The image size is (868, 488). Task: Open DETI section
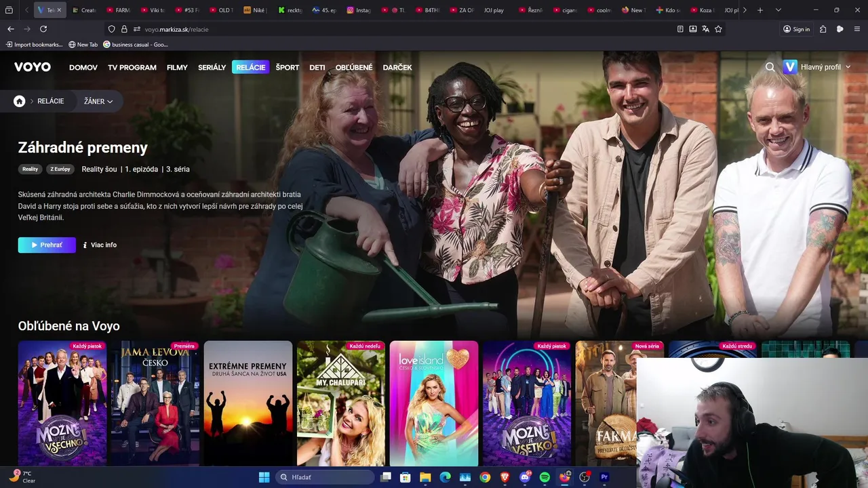coord(317,67)
